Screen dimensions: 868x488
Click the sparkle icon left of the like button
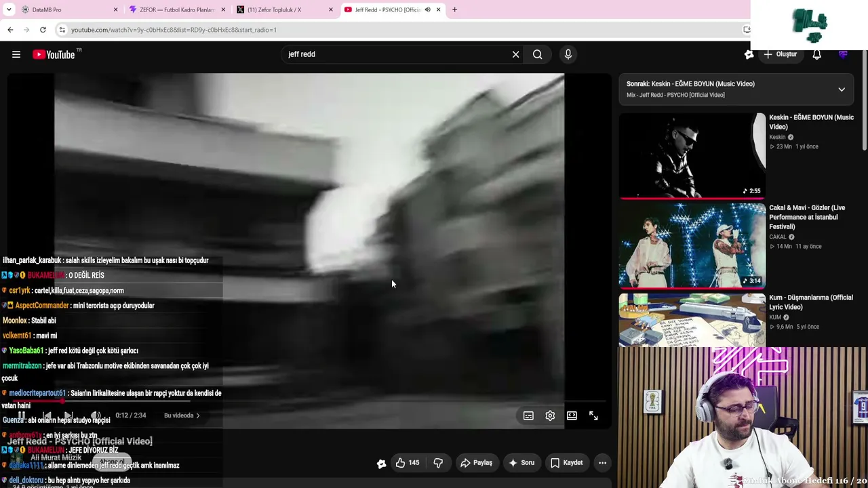(x=381, y=464)
